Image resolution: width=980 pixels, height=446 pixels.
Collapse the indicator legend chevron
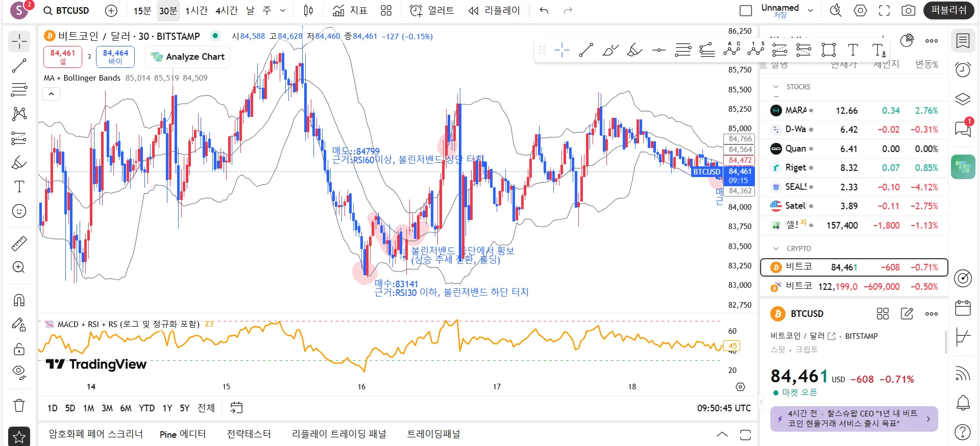click(52, 94)
